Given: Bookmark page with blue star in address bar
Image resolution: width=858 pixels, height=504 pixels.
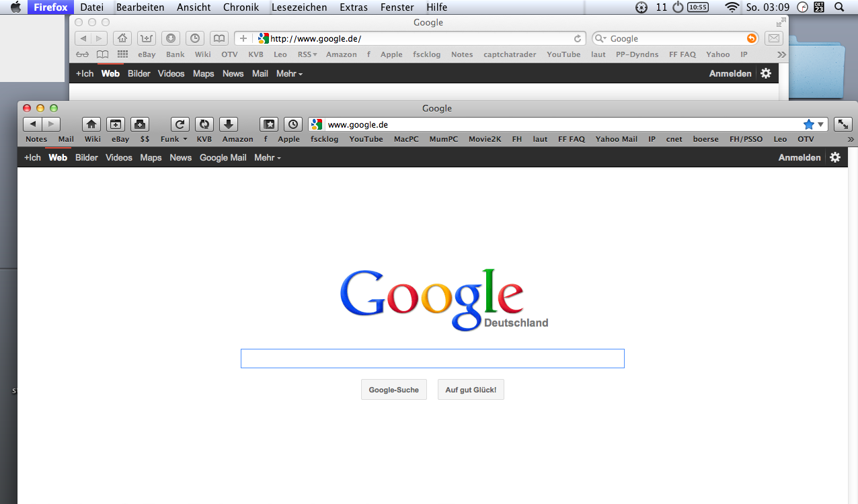Looking at the screenshot, I should (x=808, y=124).
